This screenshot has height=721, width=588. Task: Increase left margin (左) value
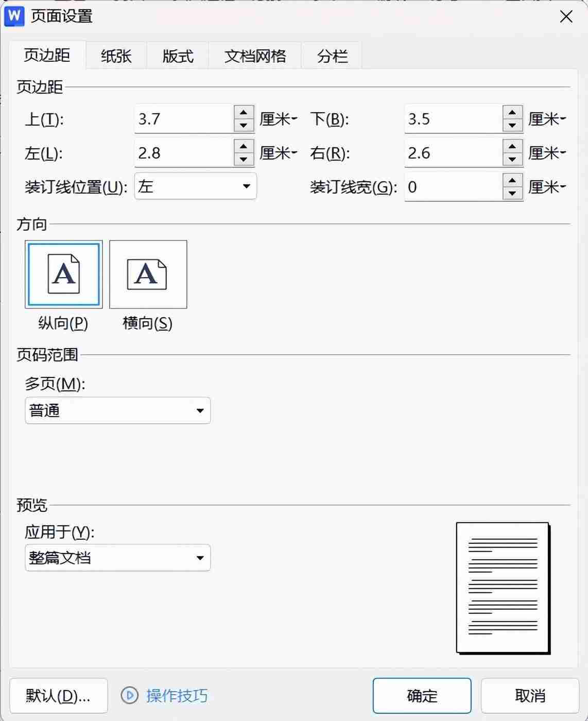244,146
